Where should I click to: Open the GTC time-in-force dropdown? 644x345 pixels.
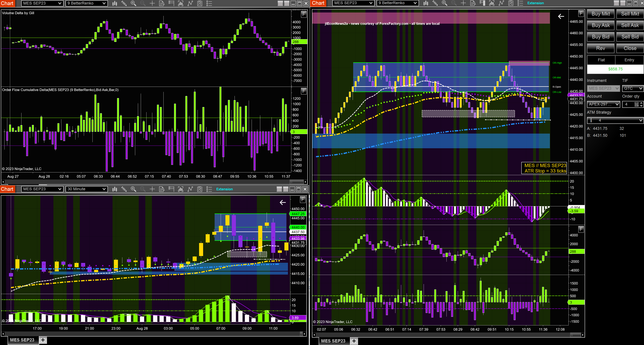coord(633,88)
